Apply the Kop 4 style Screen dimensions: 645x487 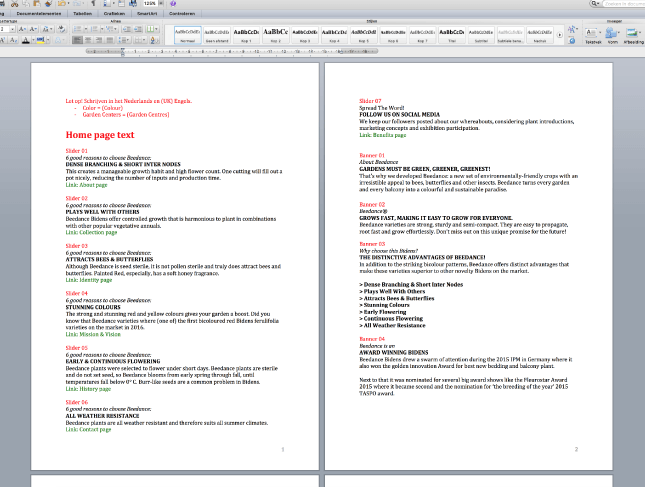[334, 35]
